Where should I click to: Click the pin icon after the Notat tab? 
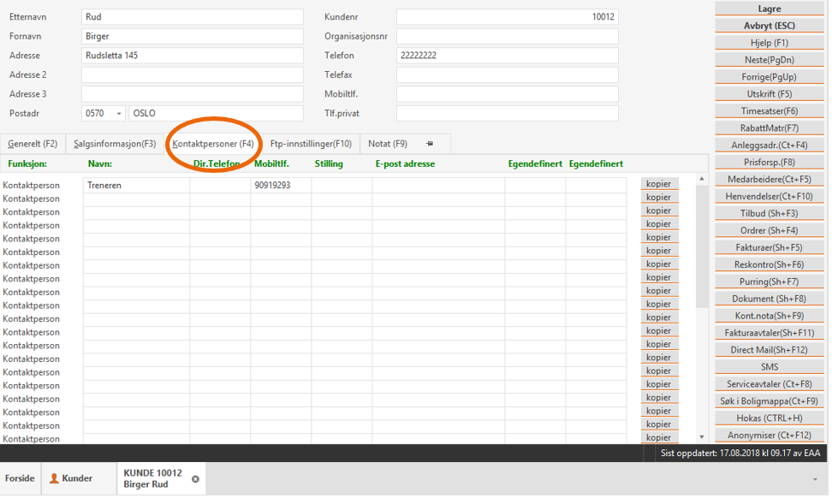(x=430, y=144)
